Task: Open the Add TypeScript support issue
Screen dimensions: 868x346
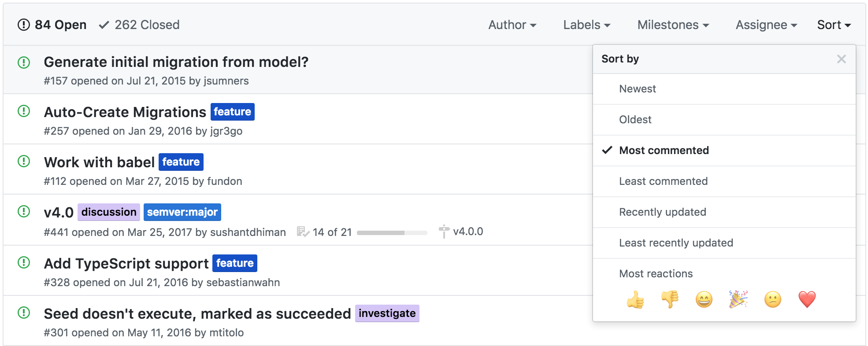Action: click(x=126, y=264)
